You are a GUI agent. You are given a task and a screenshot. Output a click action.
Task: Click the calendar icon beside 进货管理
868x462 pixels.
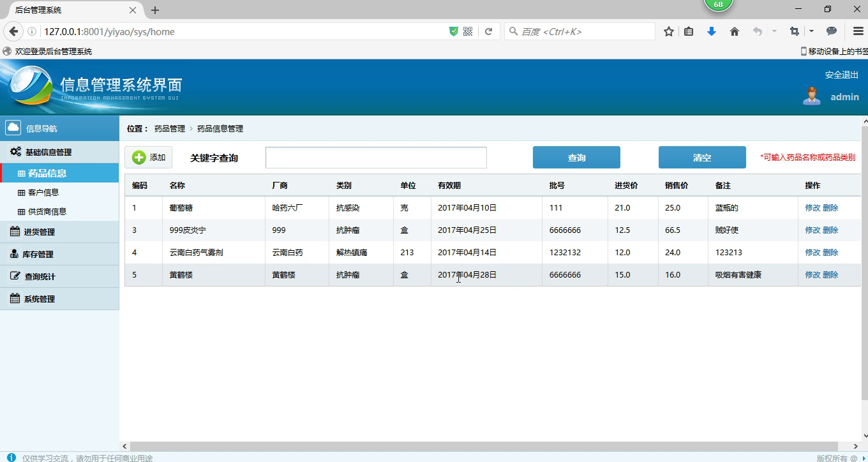15,231
